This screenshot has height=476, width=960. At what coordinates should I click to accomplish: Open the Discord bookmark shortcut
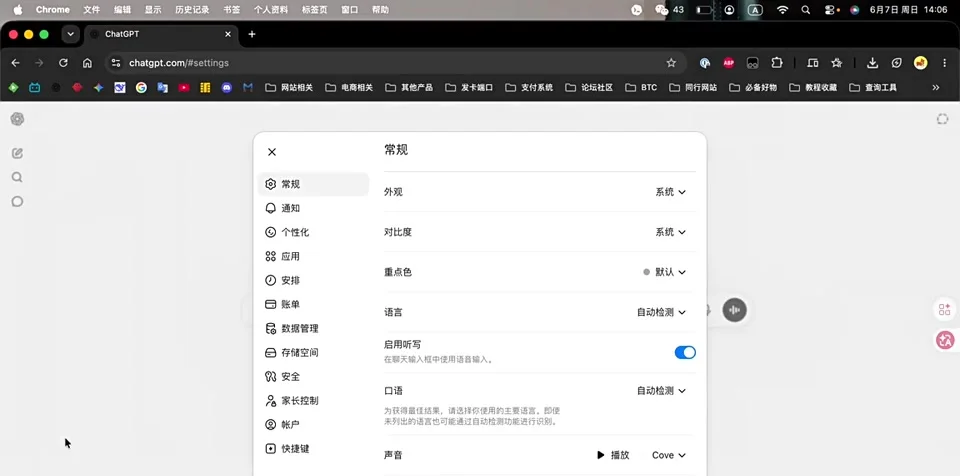coord(227,88)
